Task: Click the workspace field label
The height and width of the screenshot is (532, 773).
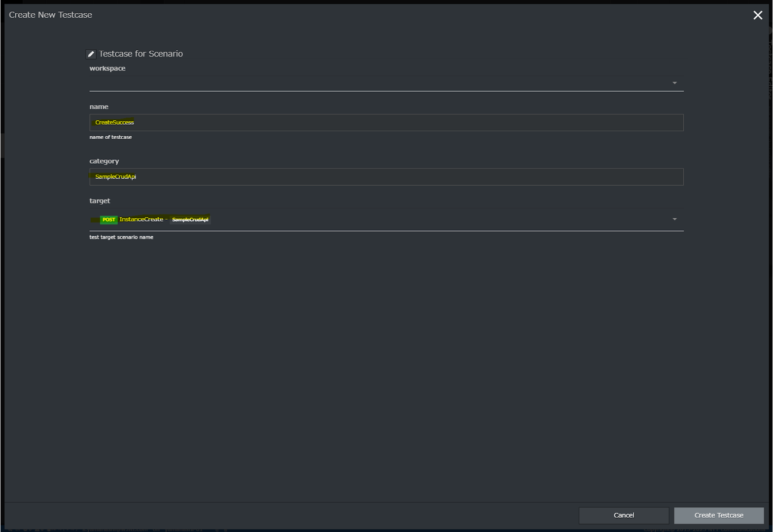Action: [107, 68]
